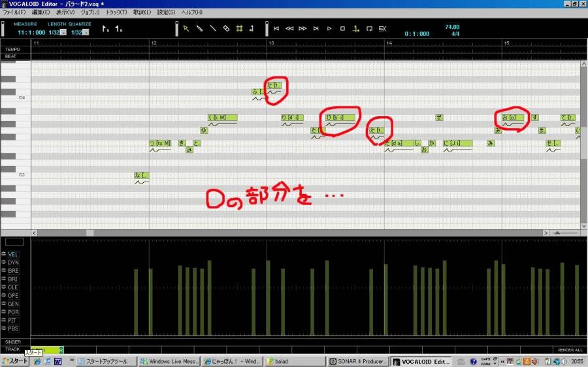The width and height of the screenshot is (588, 367).
Task: Select the CLE control parameter
Action: click(13, 287)
